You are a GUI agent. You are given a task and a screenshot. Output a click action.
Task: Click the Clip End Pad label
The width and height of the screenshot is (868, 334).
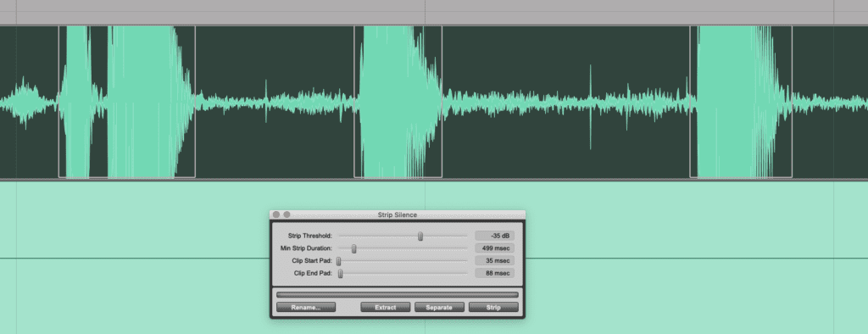[314, 273]
